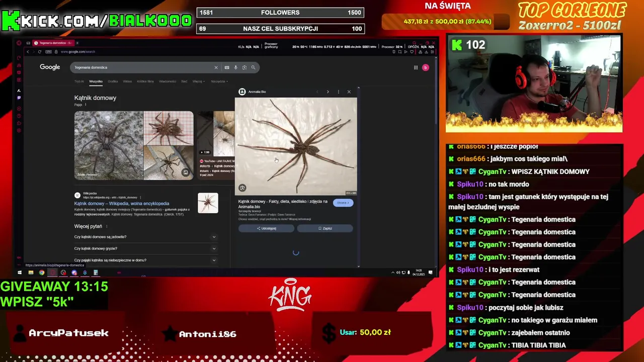This screenshot has height=362, width=644.
Task: Open Twitch in the Opera sidebar
Action: pyautogui.click(x=19, y=98)
